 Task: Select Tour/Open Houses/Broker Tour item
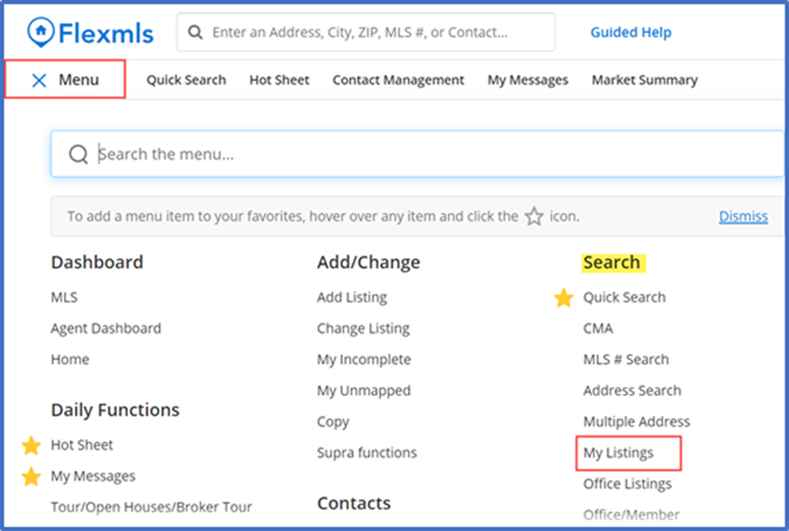(x=151, y=507)
